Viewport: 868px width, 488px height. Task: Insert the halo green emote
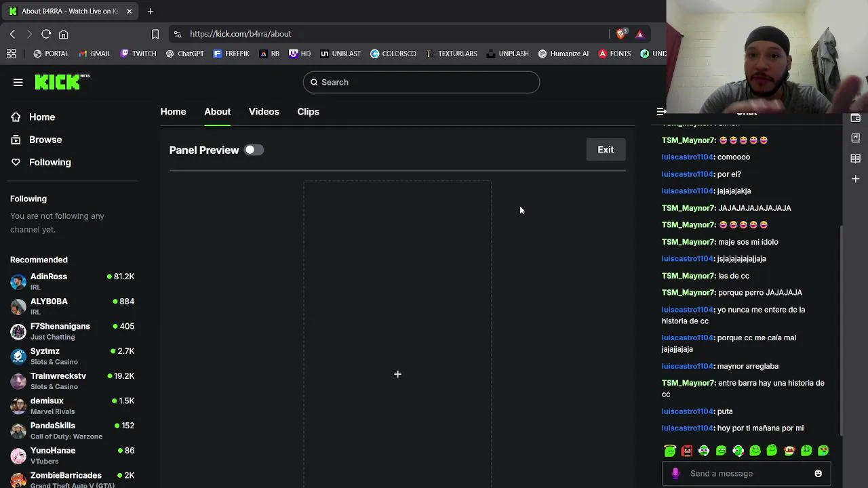point(670,451)
